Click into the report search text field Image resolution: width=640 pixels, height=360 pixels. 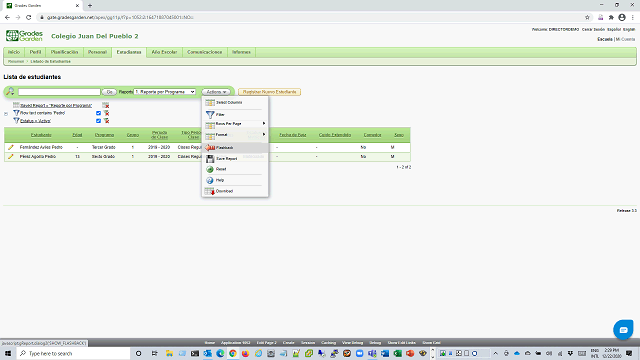click(x=59, y=92)
